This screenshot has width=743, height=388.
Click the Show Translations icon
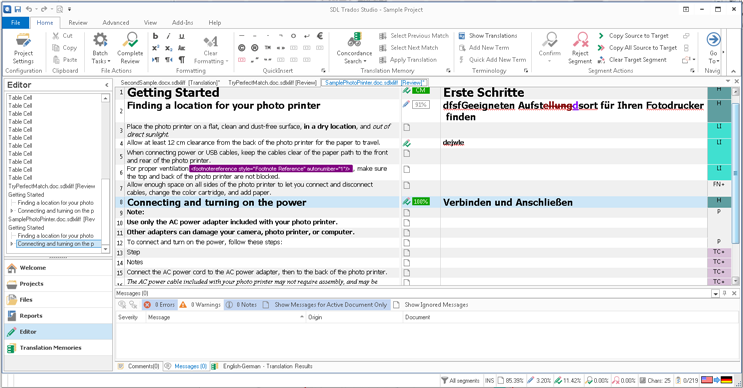pos(462,36)
